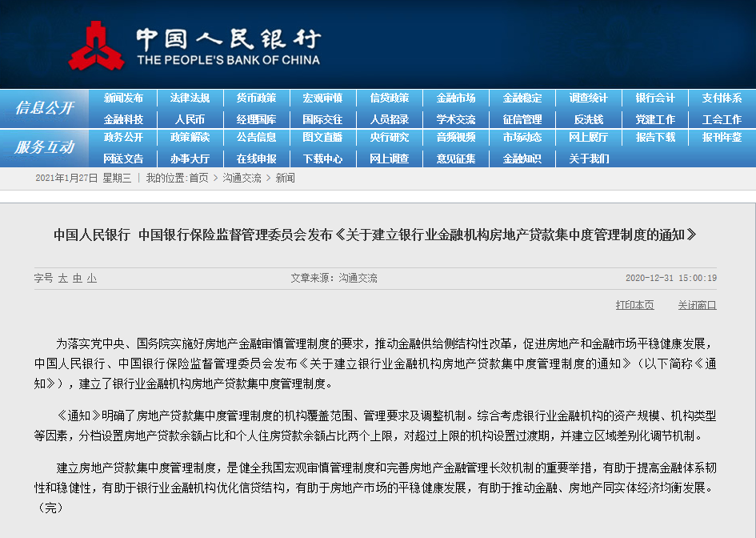
Task: Click article source 沟通交流 text
Action: pyautogui.click(x=358, y=278)
